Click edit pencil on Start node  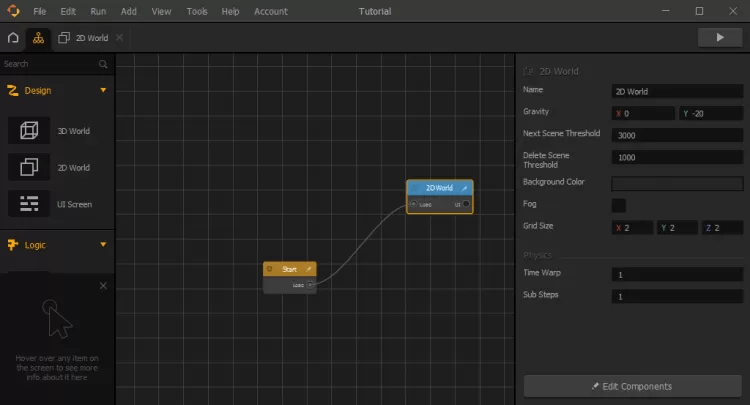tap(308, 269)
